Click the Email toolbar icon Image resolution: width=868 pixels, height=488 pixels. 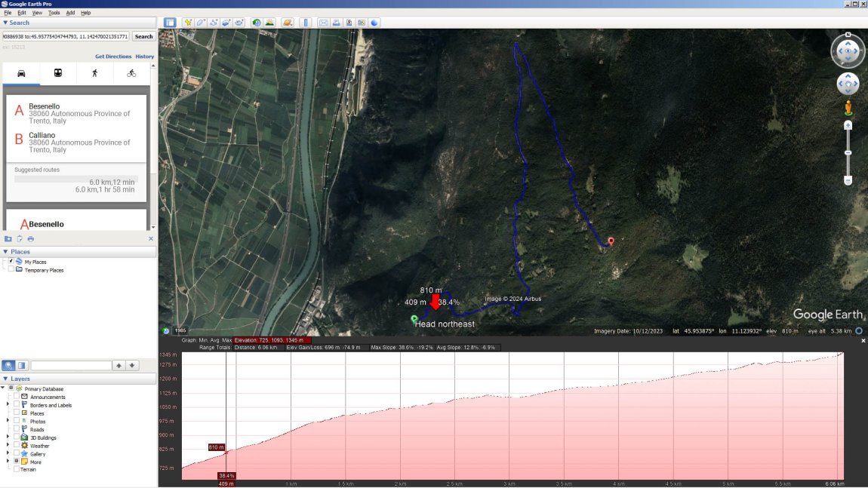tap(323, 23)
